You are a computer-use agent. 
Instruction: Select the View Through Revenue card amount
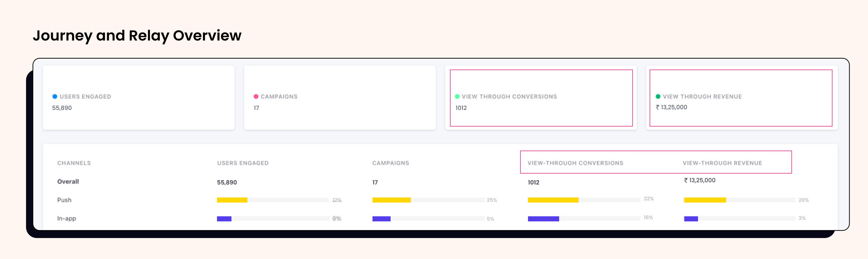click(672, 107)
